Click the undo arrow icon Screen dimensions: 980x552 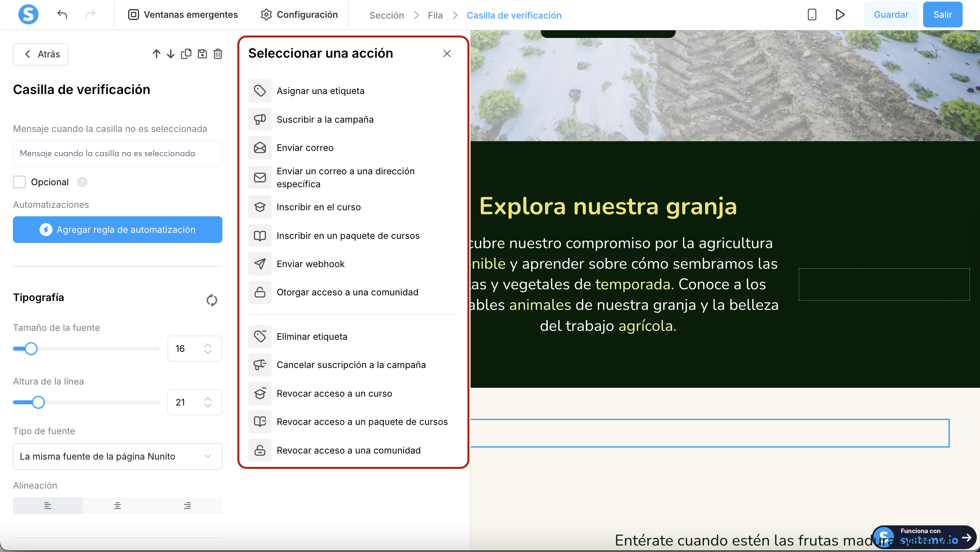62,15
